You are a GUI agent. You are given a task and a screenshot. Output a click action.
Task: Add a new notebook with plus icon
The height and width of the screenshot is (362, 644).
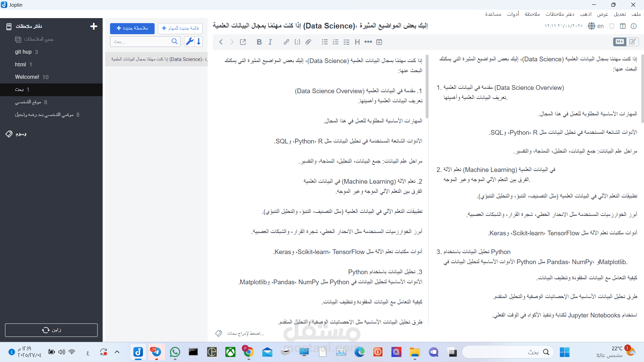(94, 26)
